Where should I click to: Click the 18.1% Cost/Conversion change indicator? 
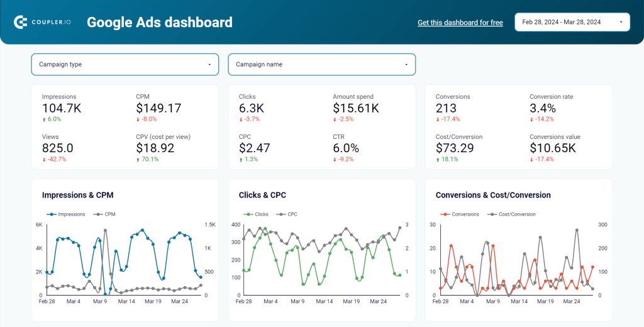click(447, 159)
